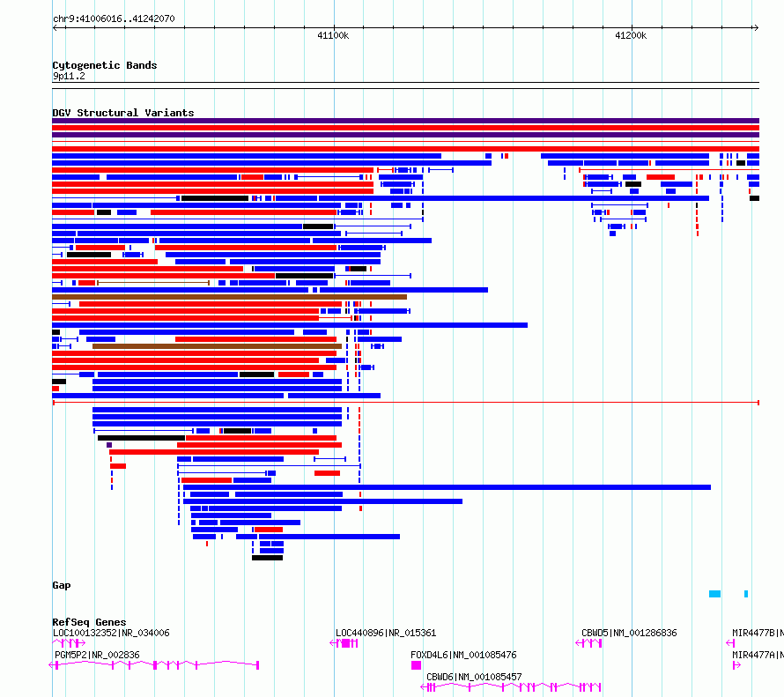784x697 pixels.
Task: Click the DGV Structural Variants track title
Action: coord(123,113)
